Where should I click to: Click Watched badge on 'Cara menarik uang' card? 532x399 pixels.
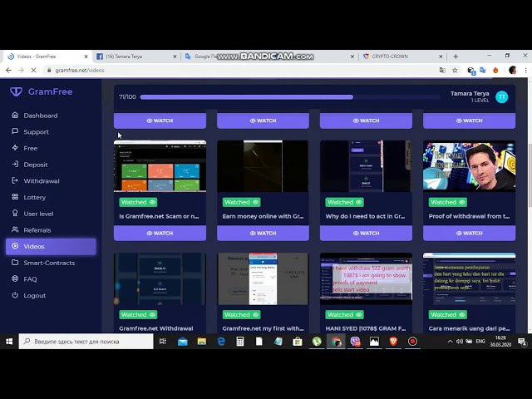447,314
